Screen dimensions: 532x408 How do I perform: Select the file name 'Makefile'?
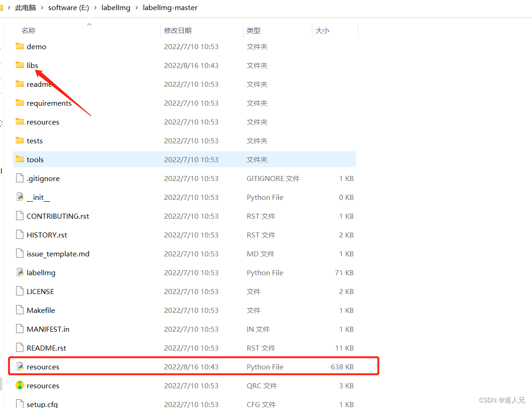[x=41, y=310]
